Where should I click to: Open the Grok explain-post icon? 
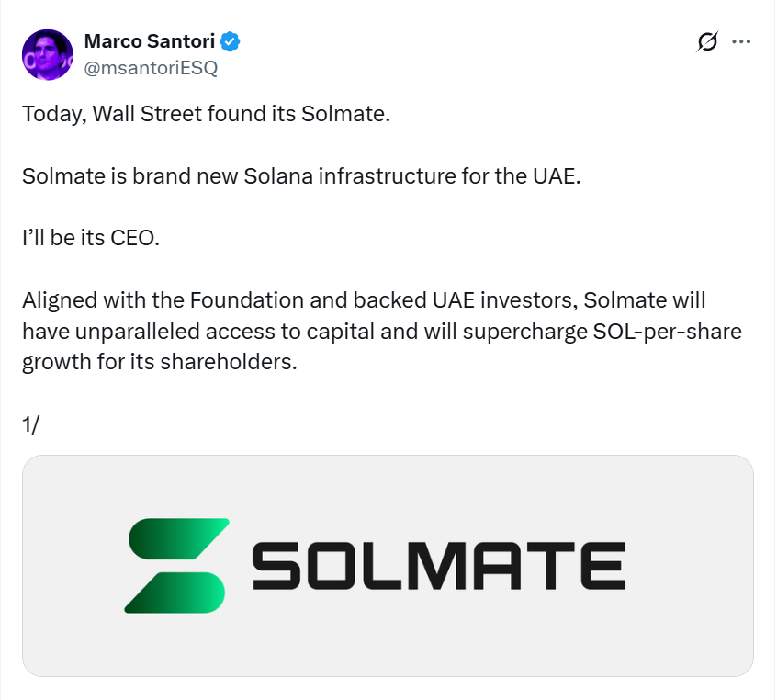coord(707,42)
